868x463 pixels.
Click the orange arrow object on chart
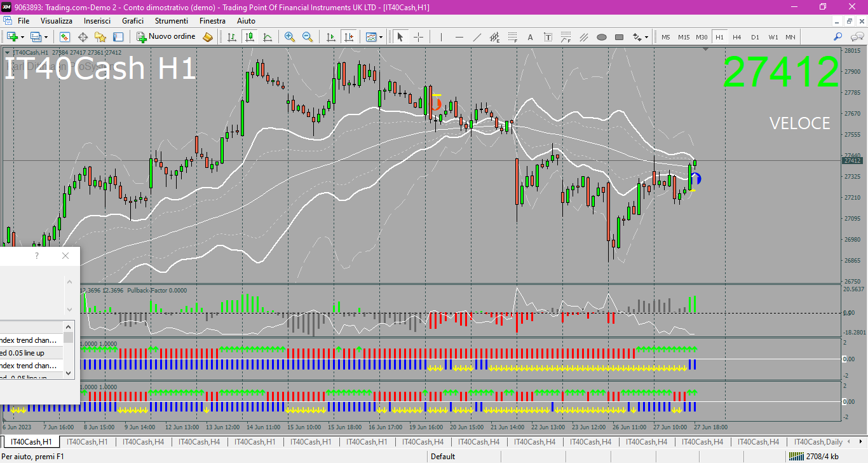(436, 104)
